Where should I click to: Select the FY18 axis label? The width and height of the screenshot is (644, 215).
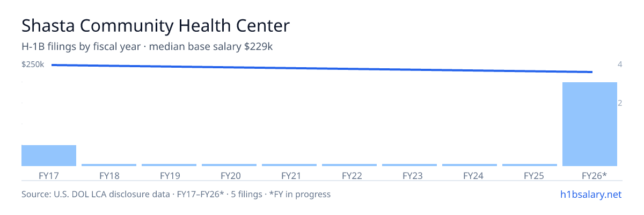pos(109,176)
